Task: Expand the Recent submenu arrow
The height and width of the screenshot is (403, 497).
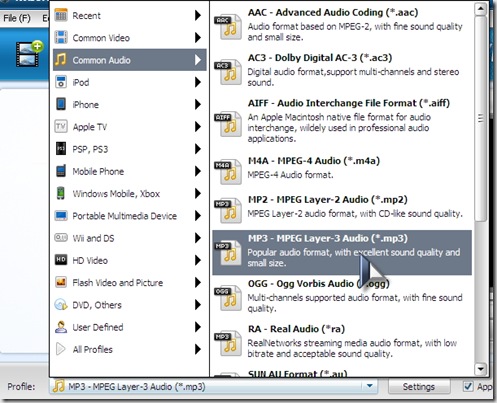Action: [x=198, y=15]
